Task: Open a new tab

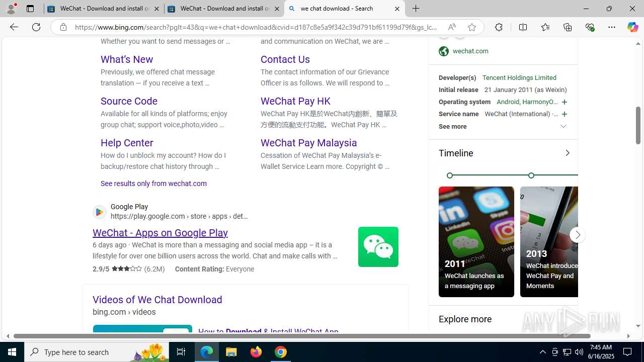Action: pos(416,9)
